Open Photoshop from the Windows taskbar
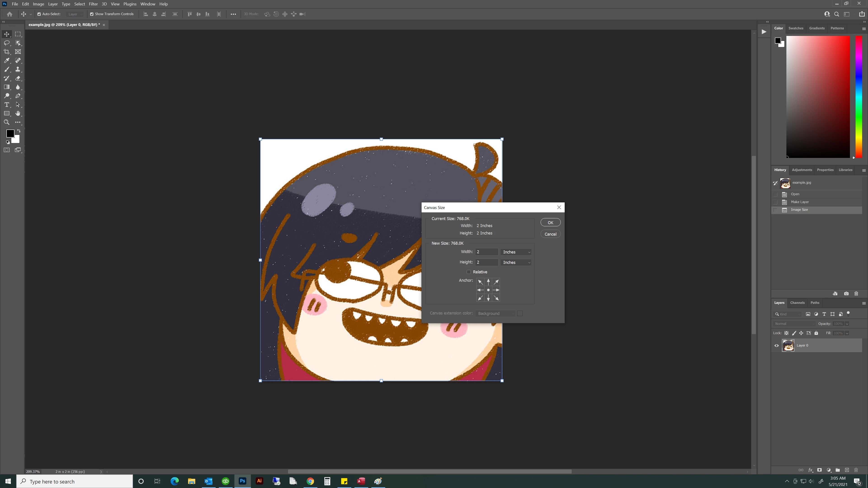This screenshot has height=488, width=868. click(x=242, y=481)
